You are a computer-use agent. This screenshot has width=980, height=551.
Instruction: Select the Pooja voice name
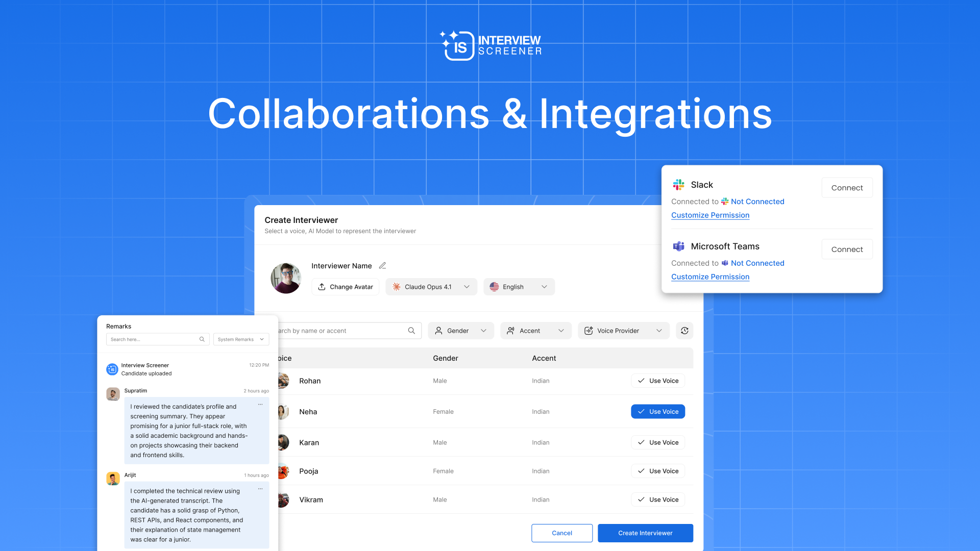(x=308, y=471)
